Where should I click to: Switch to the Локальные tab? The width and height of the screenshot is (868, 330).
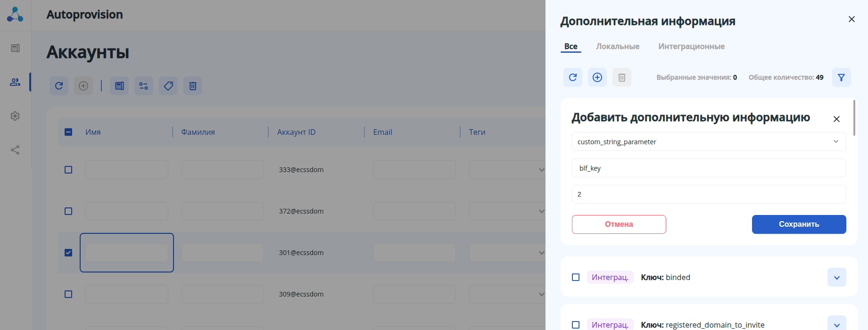click(618, 46)
